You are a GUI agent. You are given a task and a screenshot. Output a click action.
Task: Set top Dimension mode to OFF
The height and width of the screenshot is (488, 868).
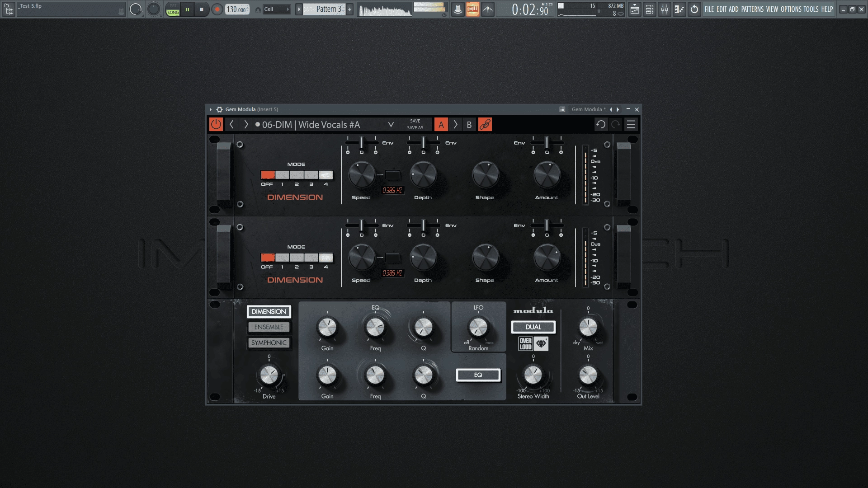click(268, 175)
